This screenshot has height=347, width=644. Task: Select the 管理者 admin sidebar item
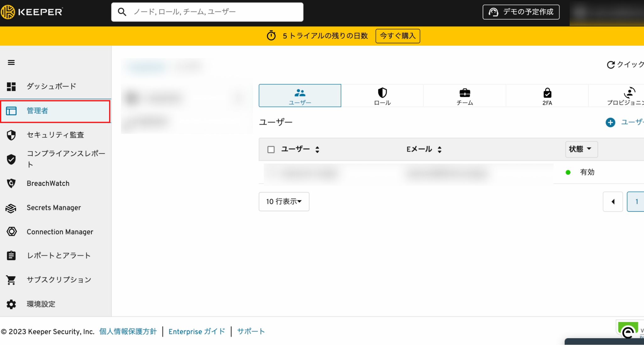[55, 111]
